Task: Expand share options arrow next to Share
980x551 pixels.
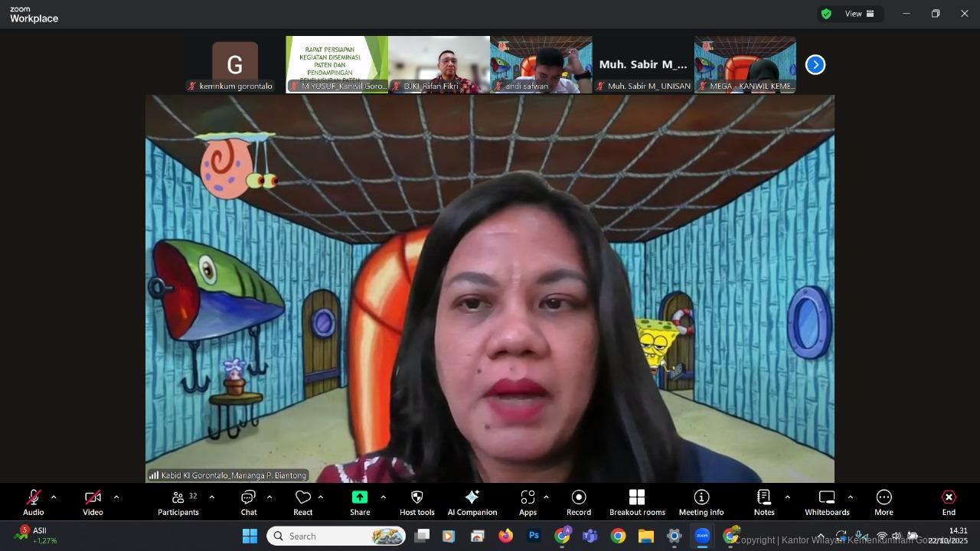Action: point(383,497)
